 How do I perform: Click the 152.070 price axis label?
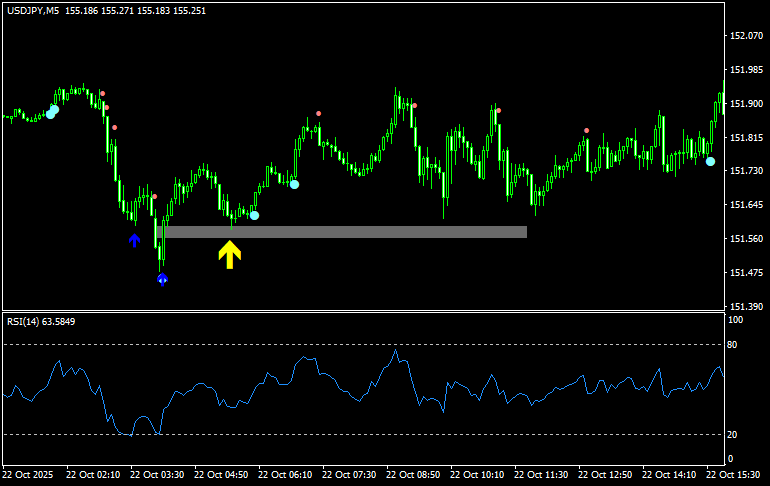pos(745,36)
